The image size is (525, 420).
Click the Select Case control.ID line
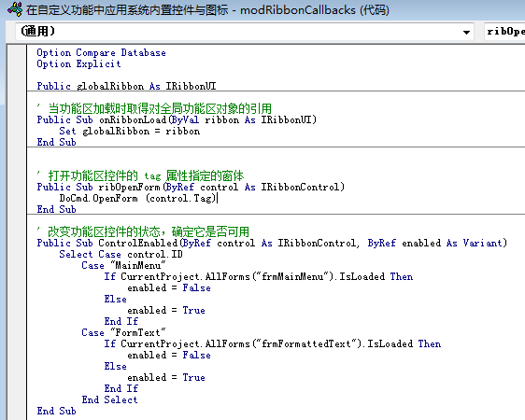pos(121,254)
